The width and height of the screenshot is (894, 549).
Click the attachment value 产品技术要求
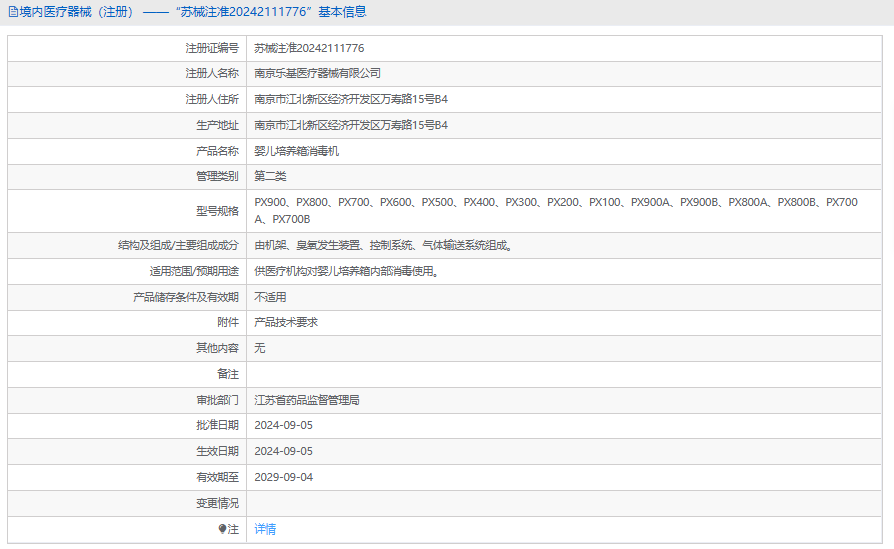pyautogui.click(x=286, y=322)
